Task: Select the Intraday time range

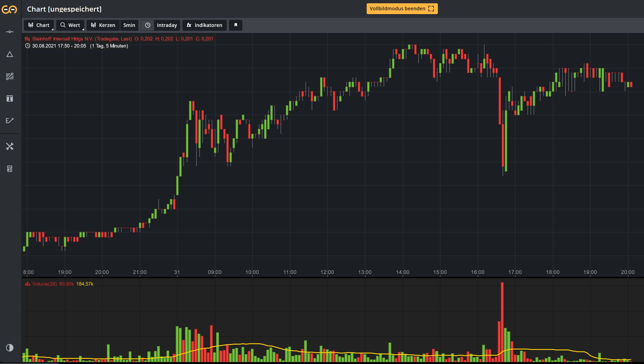Action: click(167, 25)
